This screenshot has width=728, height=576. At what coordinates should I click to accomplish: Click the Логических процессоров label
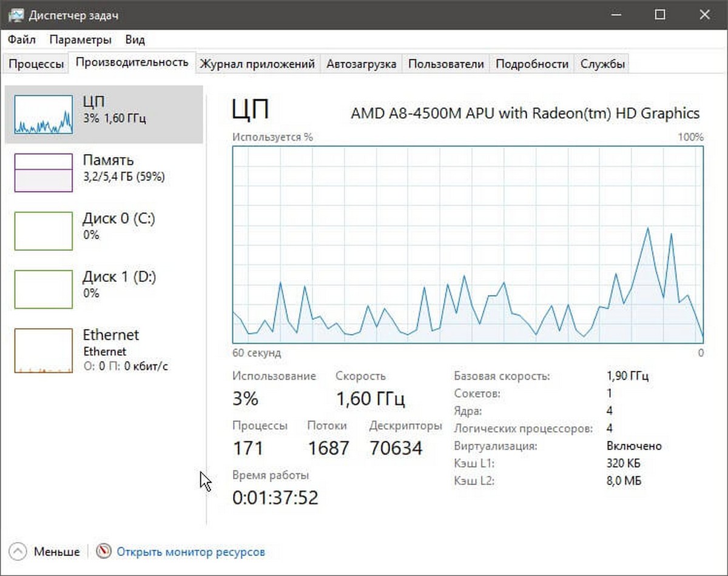[x=523, y=429]
